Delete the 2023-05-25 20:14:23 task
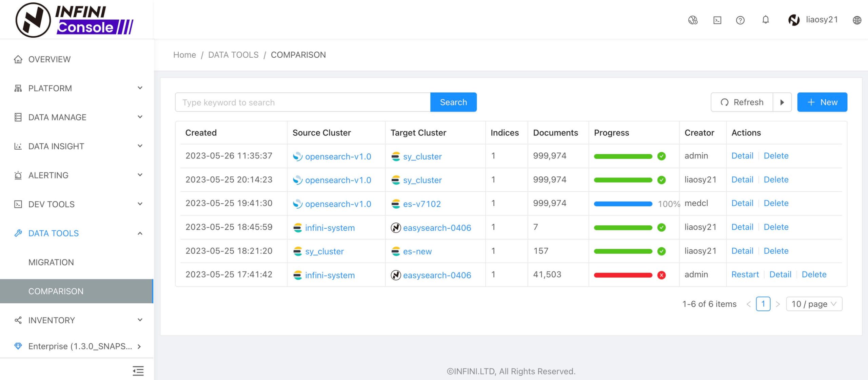The image size is (868, 380). (776, 179)
